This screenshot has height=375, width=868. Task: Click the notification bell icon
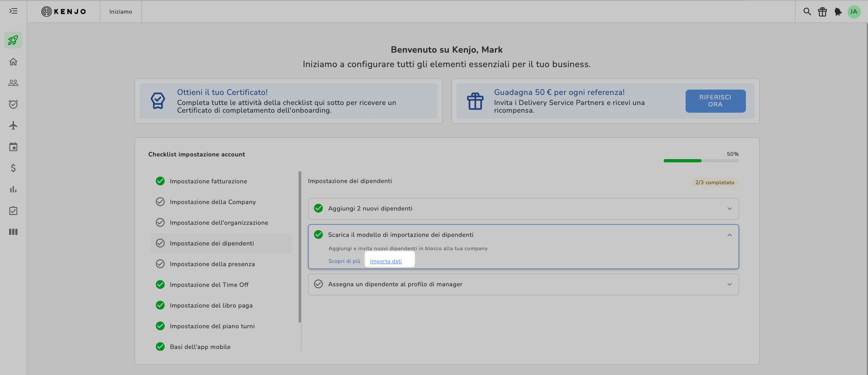tap(838, 12)
